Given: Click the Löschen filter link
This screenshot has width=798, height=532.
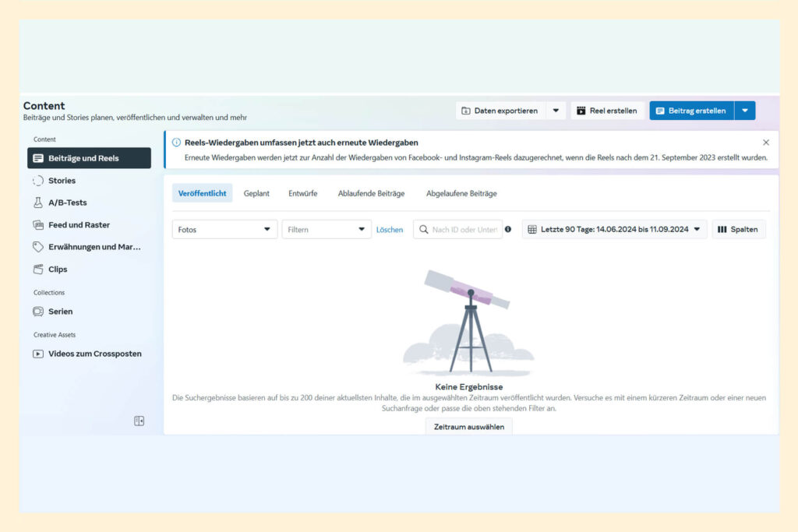Looking at the screenshot, I should point(390,230).
